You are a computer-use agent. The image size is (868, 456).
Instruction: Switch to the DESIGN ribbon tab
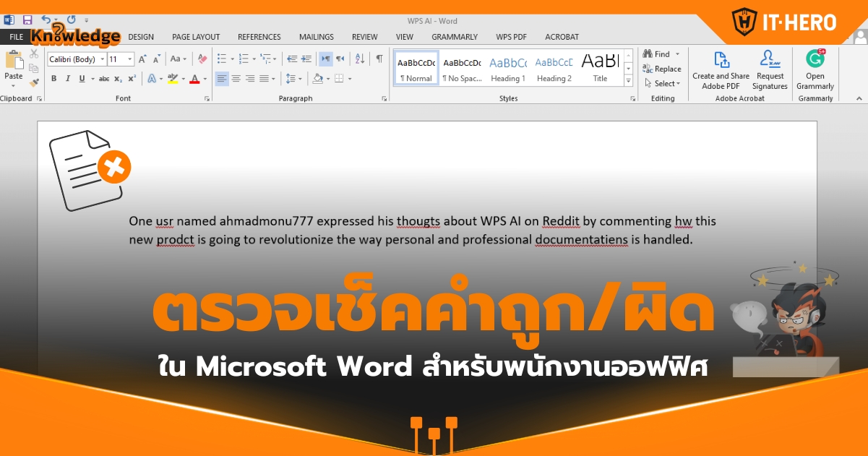pyautogui.click(x=141, y=37)
